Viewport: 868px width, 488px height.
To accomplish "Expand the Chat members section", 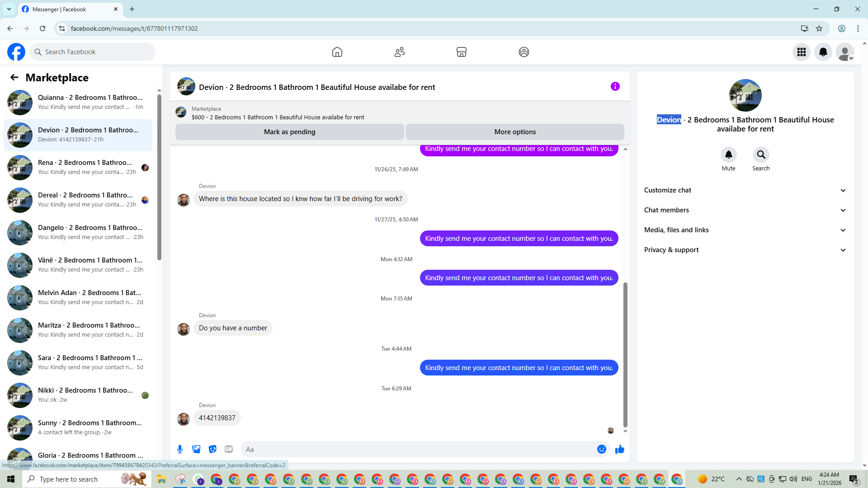I will coord(745,210).
